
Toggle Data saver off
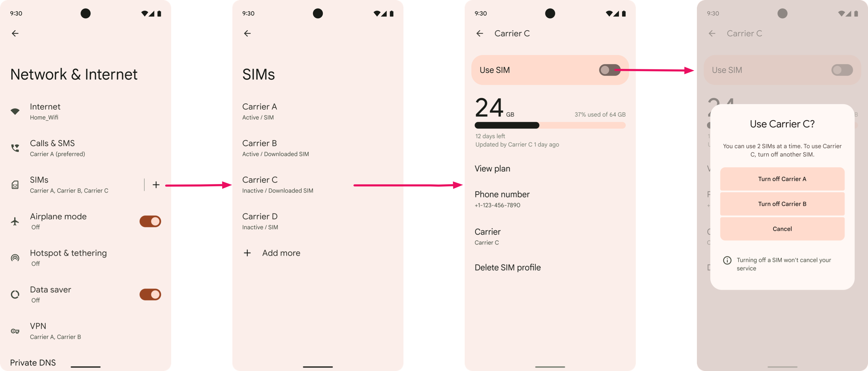[150, 294]
